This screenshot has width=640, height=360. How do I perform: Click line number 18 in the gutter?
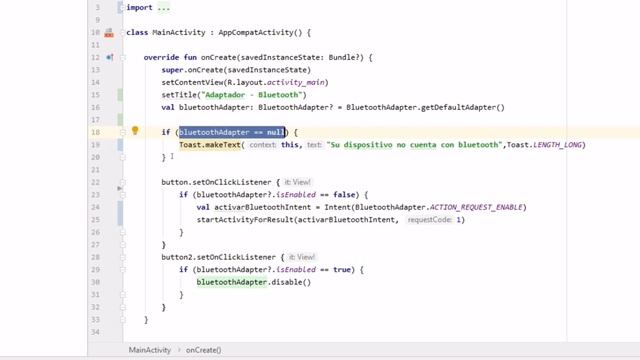96,132
